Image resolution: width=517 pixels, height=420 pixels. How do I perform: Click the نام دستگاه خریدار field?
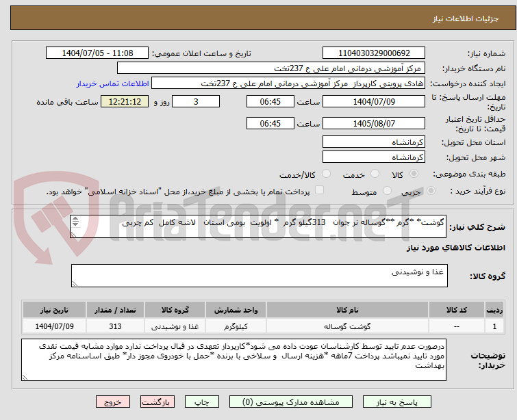(x=271, y=68)
